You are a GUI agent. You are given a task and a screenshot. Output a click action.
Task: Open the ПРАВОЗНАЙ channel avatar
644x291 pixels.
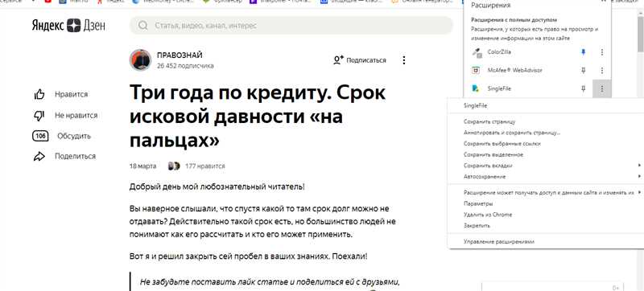(140, 60)
